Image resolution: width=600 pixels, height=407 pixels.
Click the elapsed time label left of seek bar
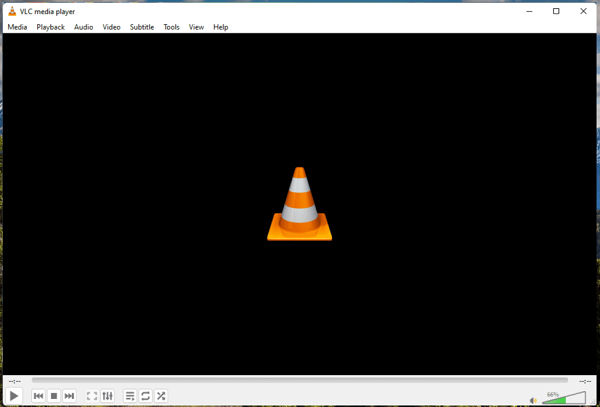15,381
